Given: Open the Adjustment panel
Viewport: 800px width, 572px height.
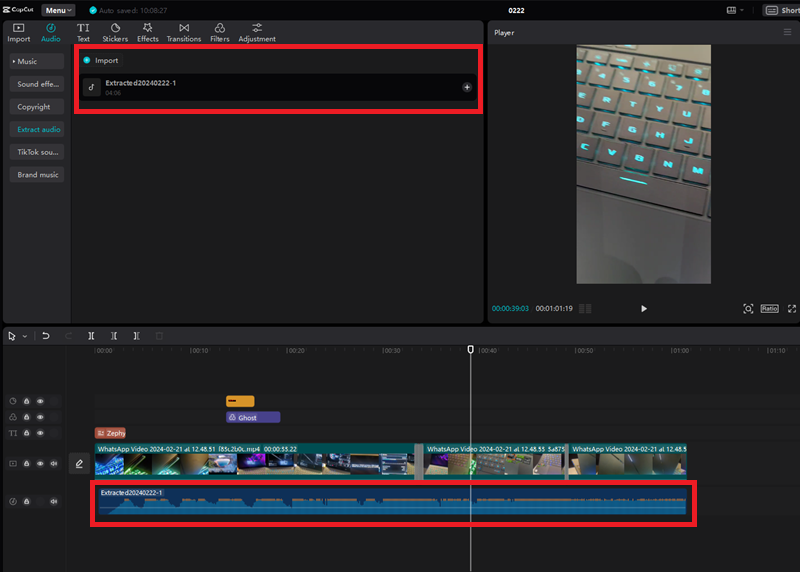Looking at the screenshot, I should pos(257,32).
